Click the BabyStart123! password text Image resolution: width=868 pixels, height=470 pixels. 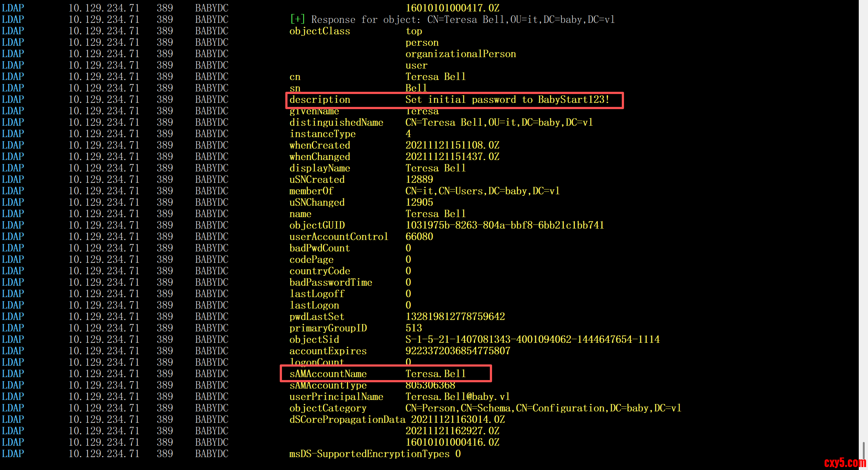(x=573, y=100)
